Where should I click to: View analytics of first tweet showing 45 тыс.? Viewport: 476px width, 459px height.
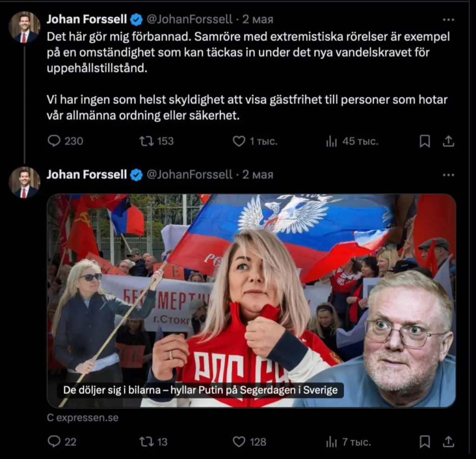click(352, 141)
